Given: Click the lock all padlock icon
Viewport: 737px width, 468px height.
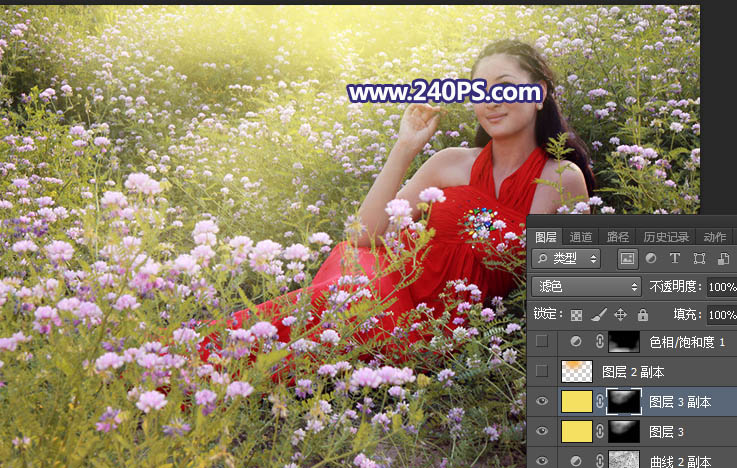Looking at the screenshot, I should click(642, 315).
